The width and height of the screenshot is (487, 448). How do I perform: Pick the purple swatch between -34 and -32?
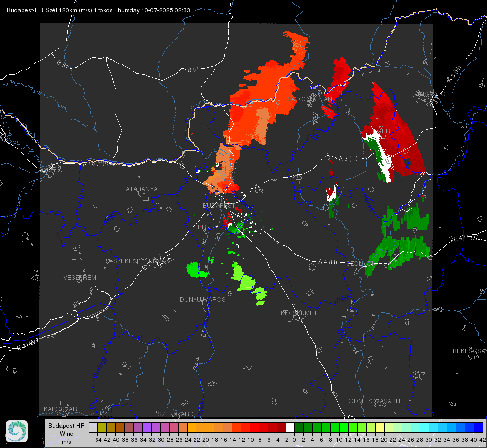click(x=147, y=427)
